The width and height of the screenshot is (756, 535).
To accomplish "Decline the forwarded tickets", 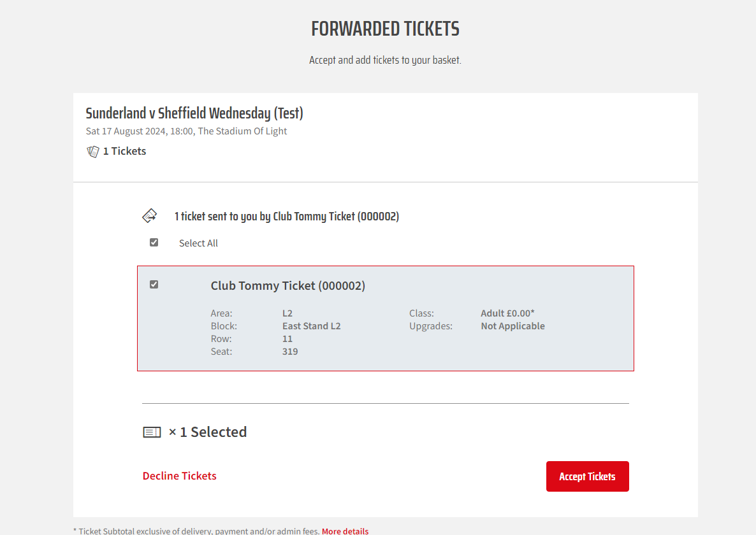I will click(179, 476).
